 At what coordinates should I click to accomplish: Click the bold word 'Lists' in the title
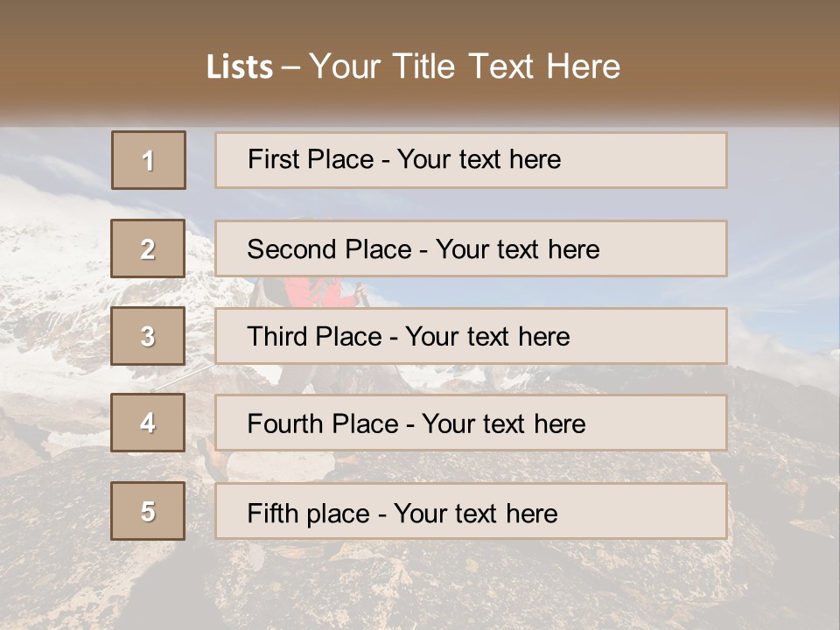point(240,67)
